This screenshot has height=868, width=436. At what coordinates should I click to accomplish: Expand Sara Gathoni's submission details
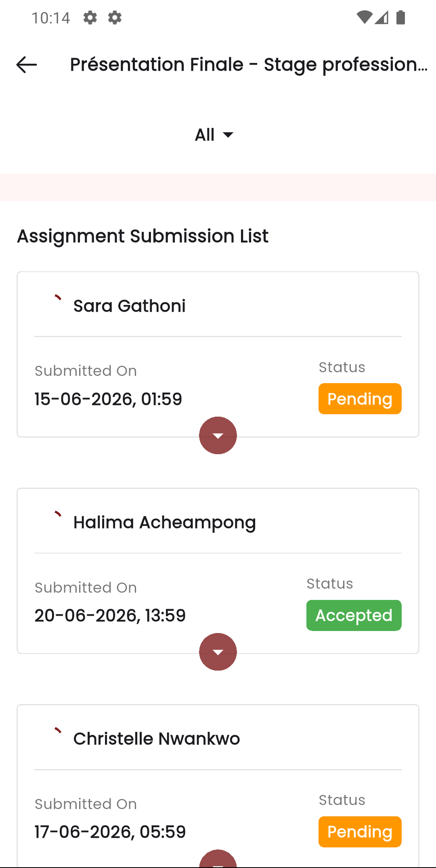pyautogui.click(x=218, y=435)
